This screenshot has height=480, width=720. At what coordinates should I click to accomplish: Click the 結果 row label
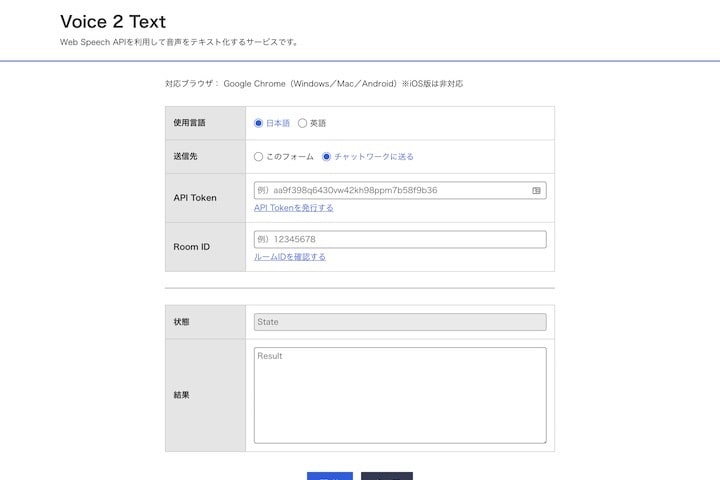pyautogui.click(x=181, y=395)
